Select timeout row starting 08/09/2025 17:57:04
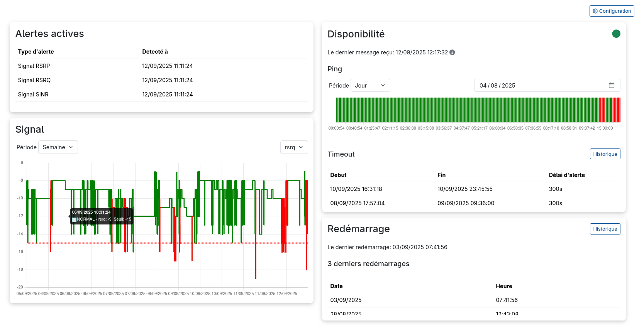Viewport: 644px width, 334px height. click(x=474, y=203)
